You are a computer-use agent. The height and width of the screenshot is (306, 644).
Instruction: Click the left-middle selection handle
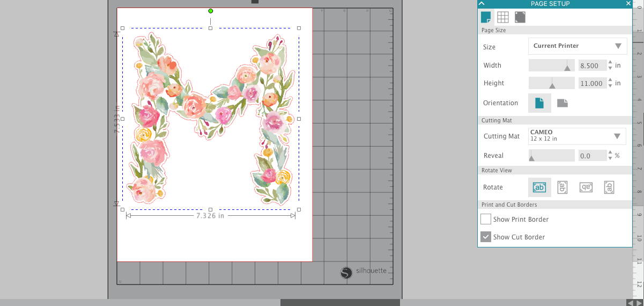pos(123,119)
